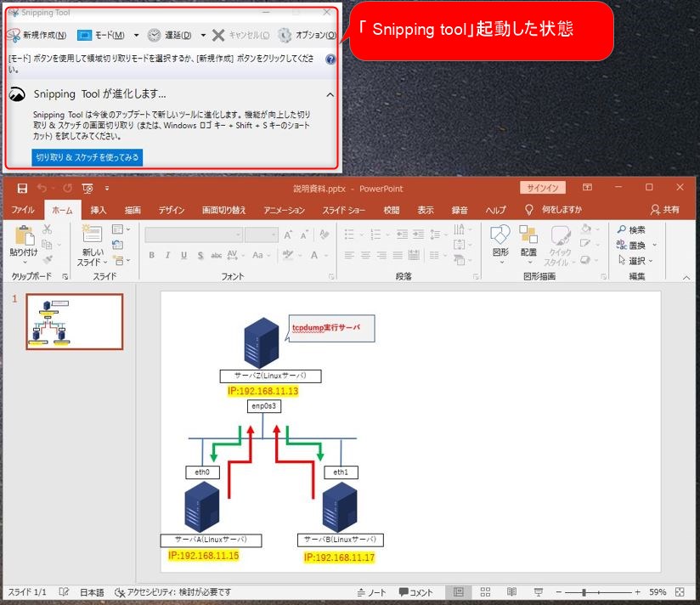The height and width of the screenshot is (605, 700).
Task: Click the Paste (貼り付け) clipboard icon
Action: (24, 235)
